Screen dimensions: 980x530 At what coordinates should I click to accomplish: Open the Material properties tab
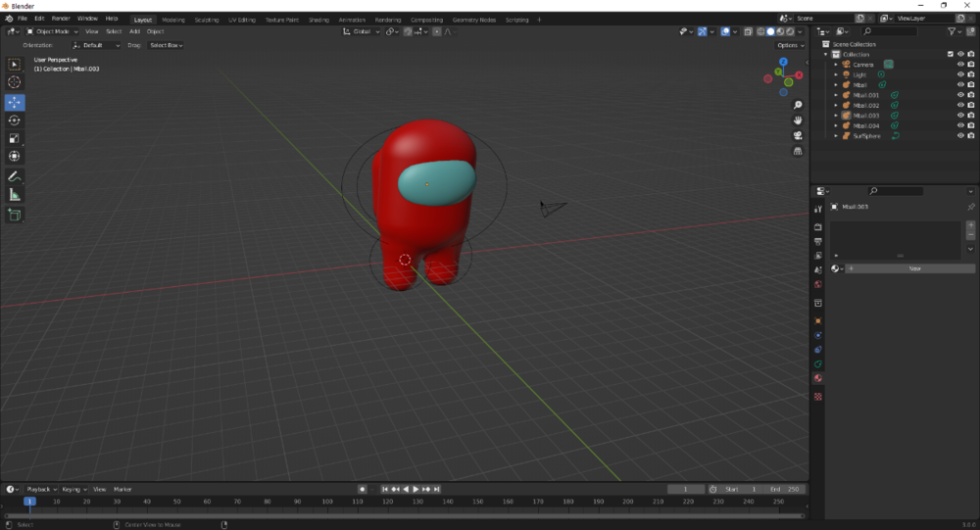(818, 378)
